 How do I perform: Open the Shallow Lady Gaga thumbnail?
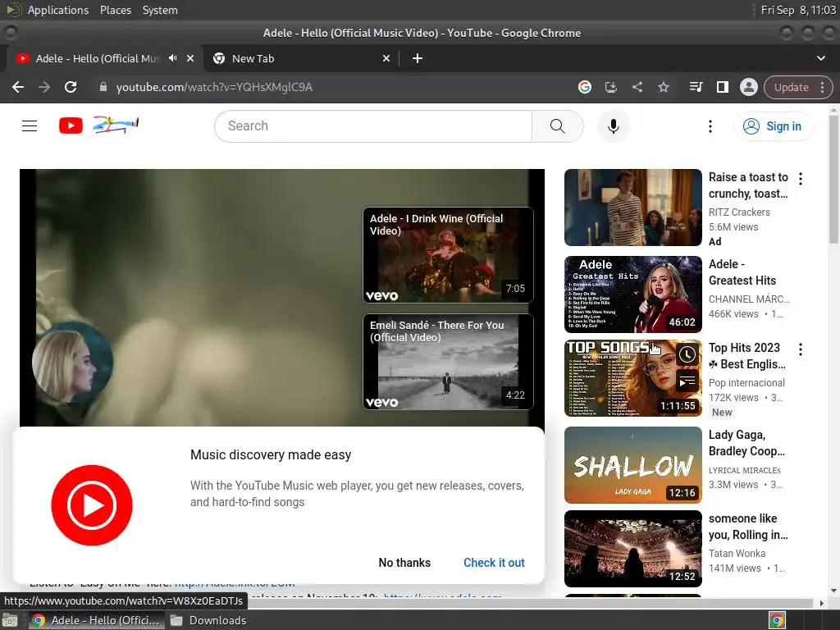632,465
